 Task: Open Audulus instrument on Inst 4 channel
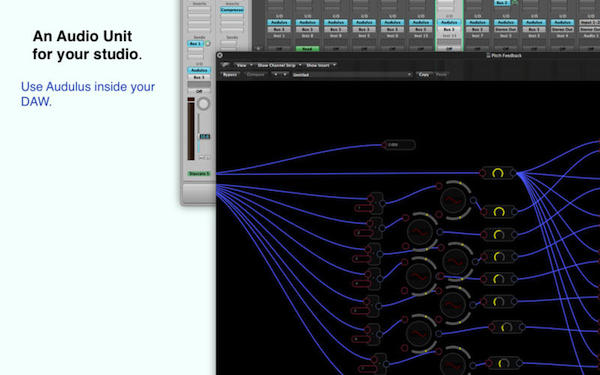[562, 23]
